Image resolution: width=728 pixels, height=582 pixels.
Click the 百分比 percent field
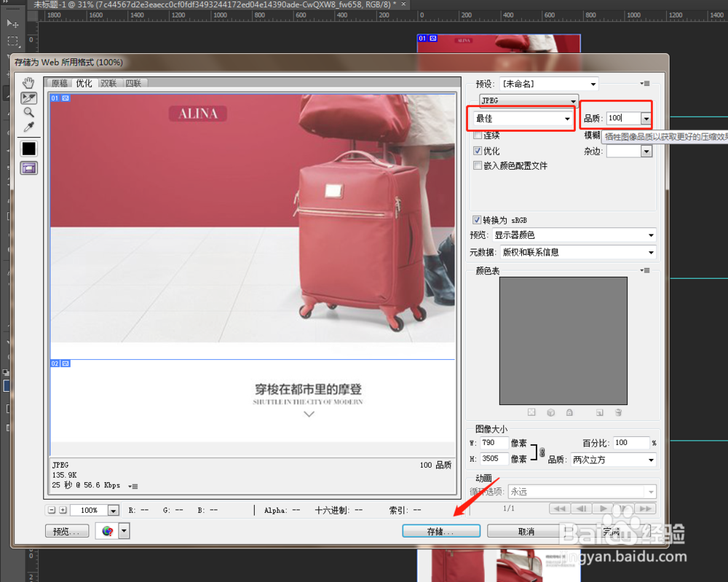click(x=631, y=443)
